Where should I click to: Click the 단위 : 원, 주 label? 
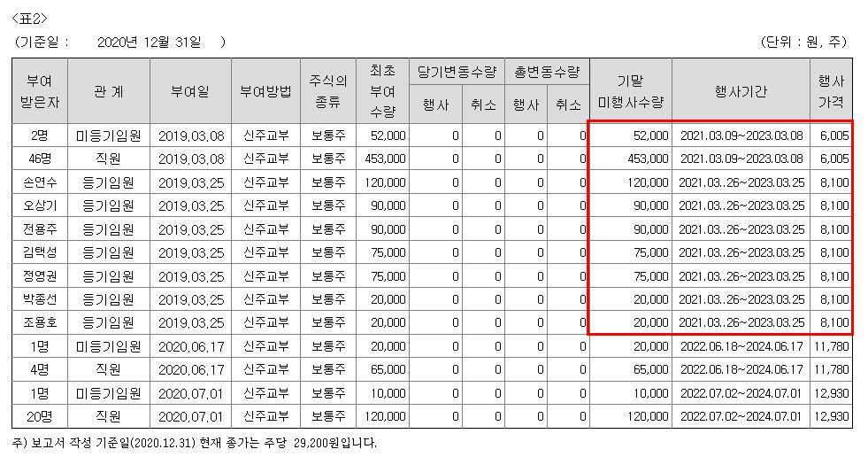pyautogui.click(x=803, y=43)
